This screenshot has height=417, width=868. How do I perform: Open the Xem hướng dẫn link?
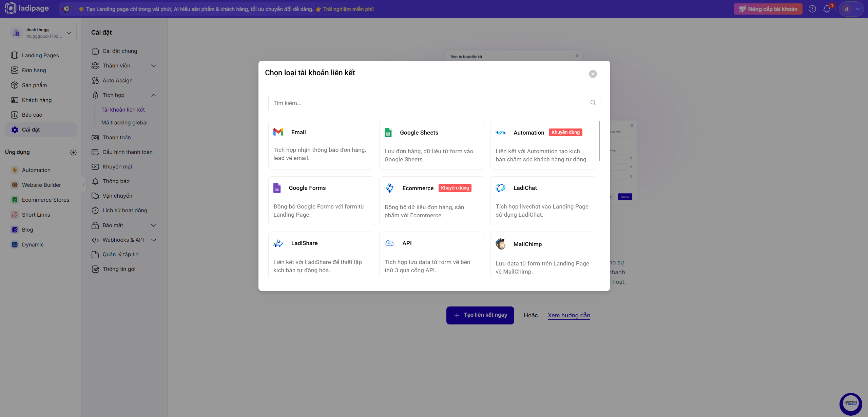click(569, 315)
